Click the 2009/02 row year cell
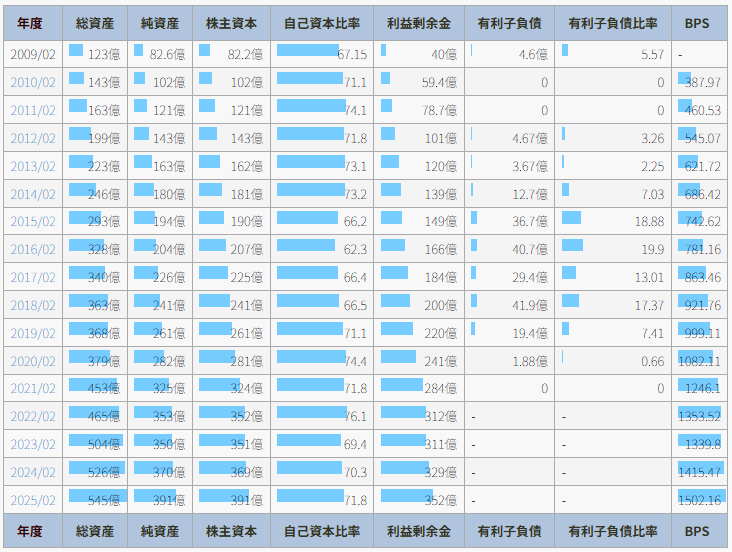This screenshot has width=732, height=552. point(32,54)
